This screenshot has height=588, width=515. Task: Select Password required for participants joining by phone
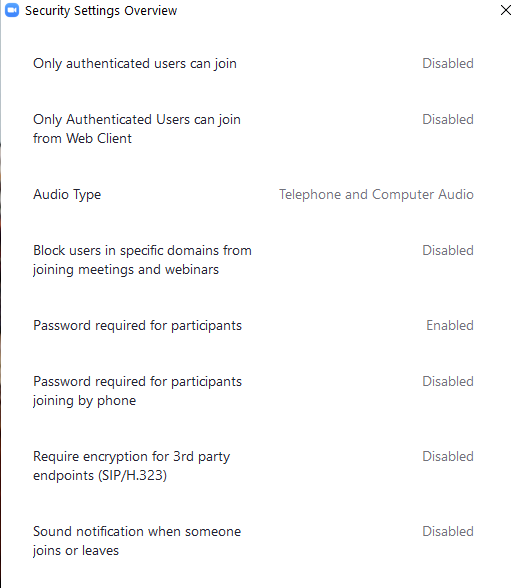pyautogui.click(x=137, y=391)
